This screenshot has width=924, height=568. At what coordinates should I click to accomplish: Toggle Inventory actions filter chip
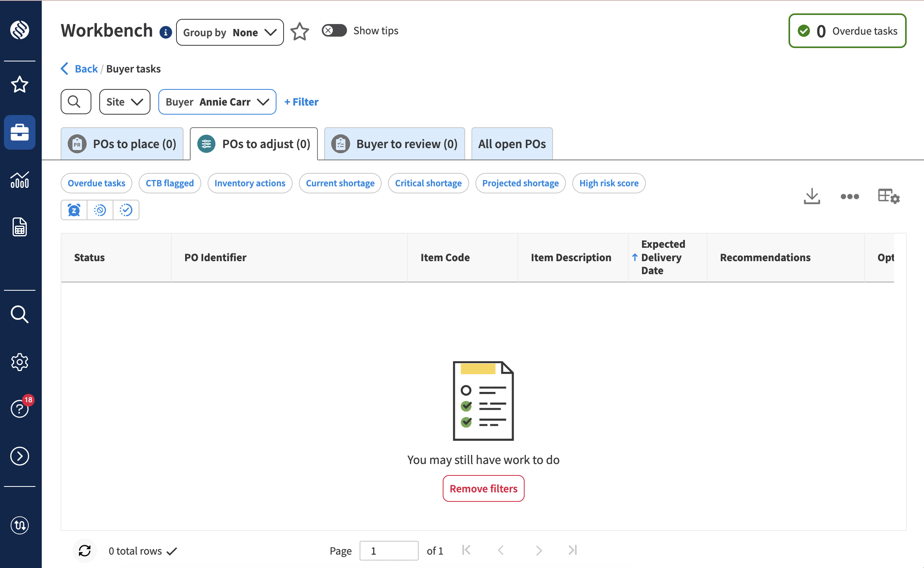pyautogui.click(x=250, y=183)
